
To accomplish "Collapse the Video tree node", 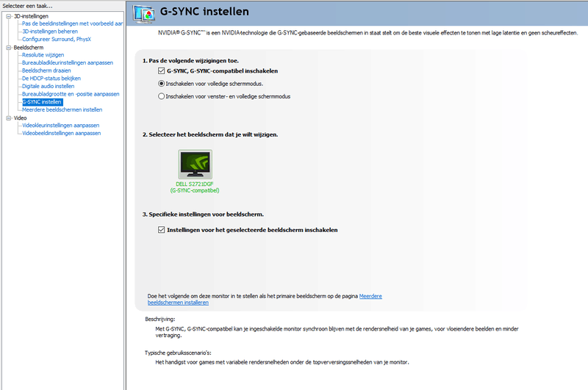I will (x=9, y=118).
